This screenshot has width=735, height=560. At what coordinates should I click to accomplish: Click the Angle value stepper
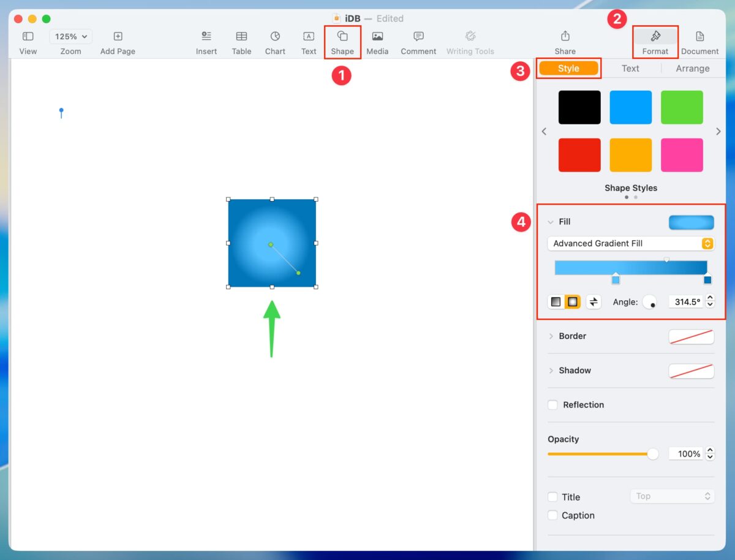tap(710, 302)
